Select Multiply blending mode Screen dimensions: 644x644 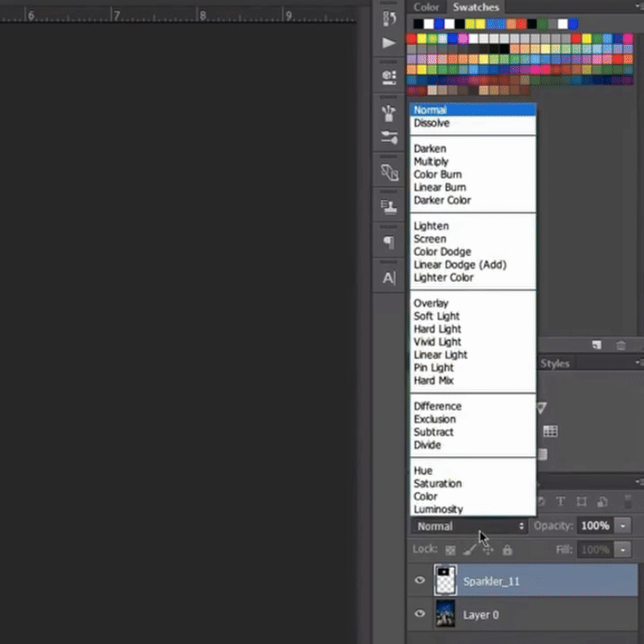(x=431, y=162)
